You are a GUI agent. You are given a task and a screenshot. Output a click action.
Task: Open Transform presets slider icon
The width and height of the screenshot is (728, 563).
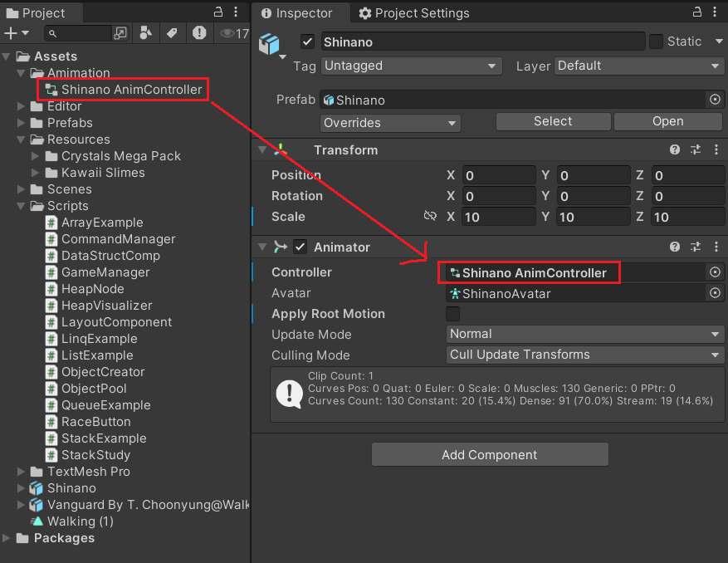tap(696, 149)
